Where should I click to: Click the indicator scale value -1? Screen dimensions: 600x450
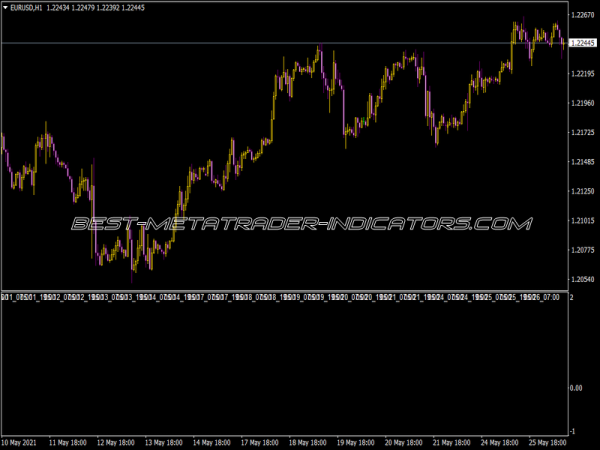[573, 431]
